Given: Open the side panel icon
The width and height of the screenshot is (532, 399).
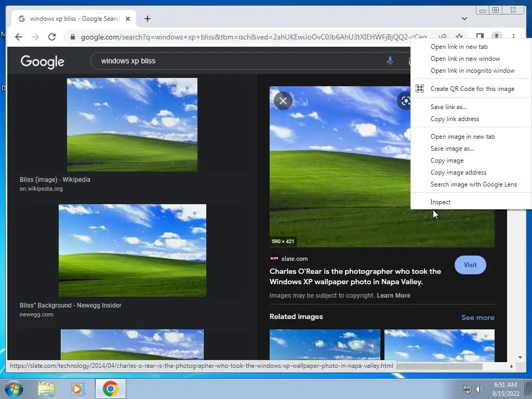Looking at the screenshot, I should tap(480, 36).
